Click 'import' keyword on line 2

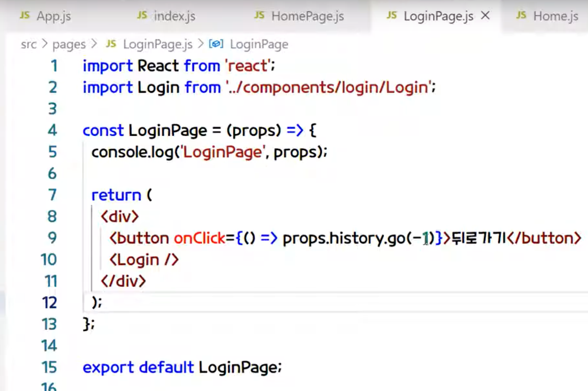(x=108, y=88)
